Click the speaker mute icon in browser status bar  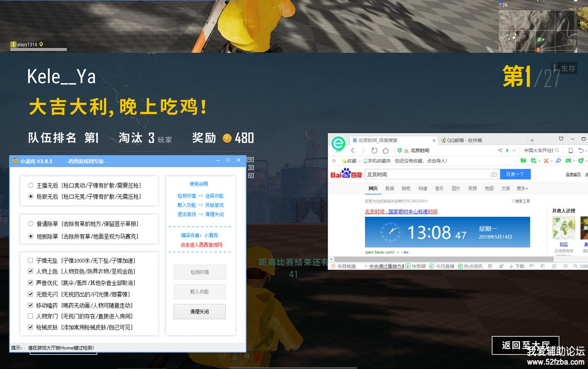tap(565, 266)
